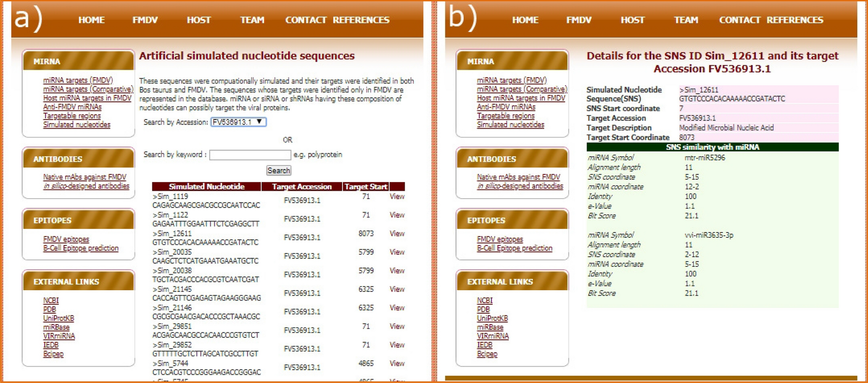Open 'miRNA targets (FMDV)' link in right page sidebar
The width and height of the screenshot is (868, 383).
(x=512, y=80)
